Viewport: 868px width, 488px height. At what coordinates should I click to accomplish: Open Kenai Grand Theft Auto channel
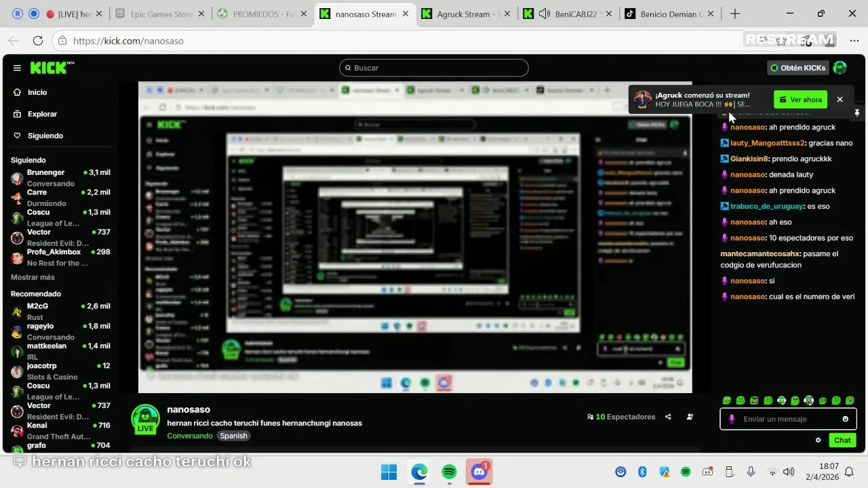[x=61, y=430]
